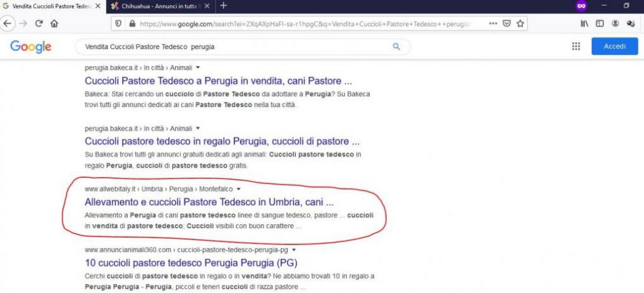Image resolution: width=644 pixels, height=293 pixels.
Task: Click the www.allwebitaly.it › Umbria › Perugia › Montefalco breadcrumb
Action: coord(158,189)
